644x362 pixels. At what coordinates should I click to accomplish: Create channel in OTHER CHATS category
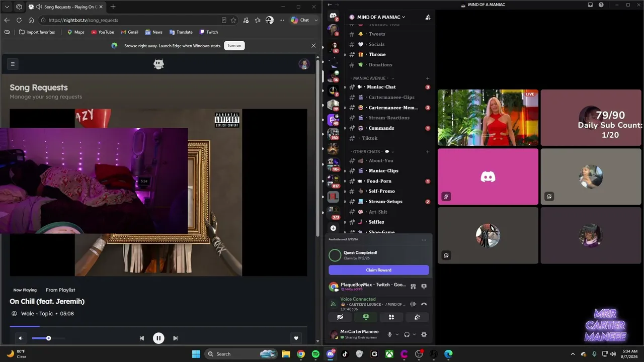point(428,152)
